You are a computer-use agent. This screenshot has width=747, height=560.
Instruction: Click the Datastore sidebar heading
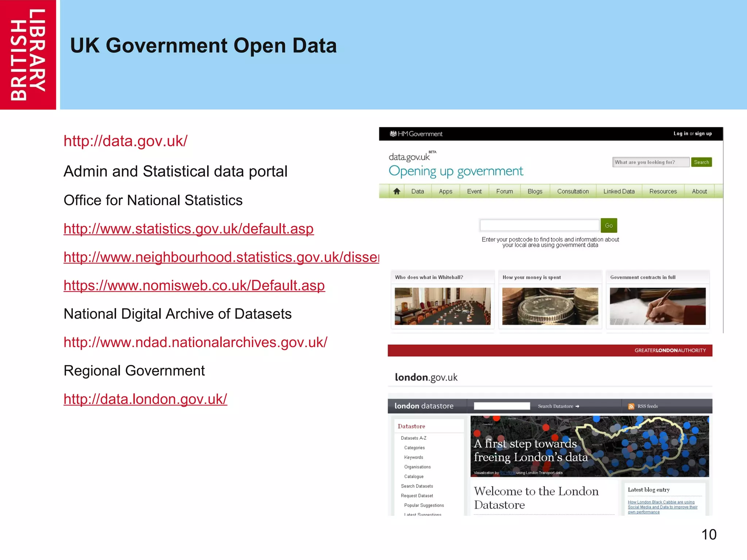411,426
